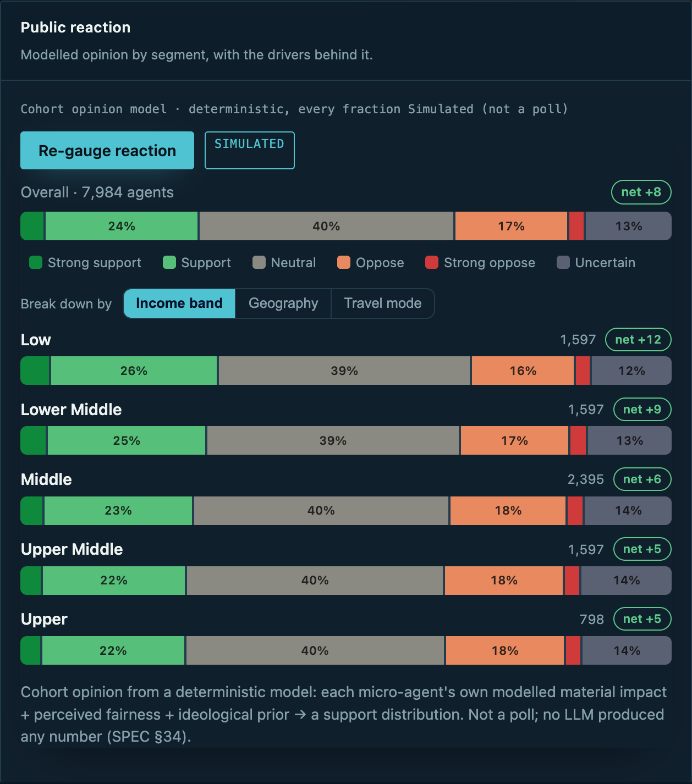
Task: Click the Upper Middle strong oppose red segment
Action: (x=572, y=581)
